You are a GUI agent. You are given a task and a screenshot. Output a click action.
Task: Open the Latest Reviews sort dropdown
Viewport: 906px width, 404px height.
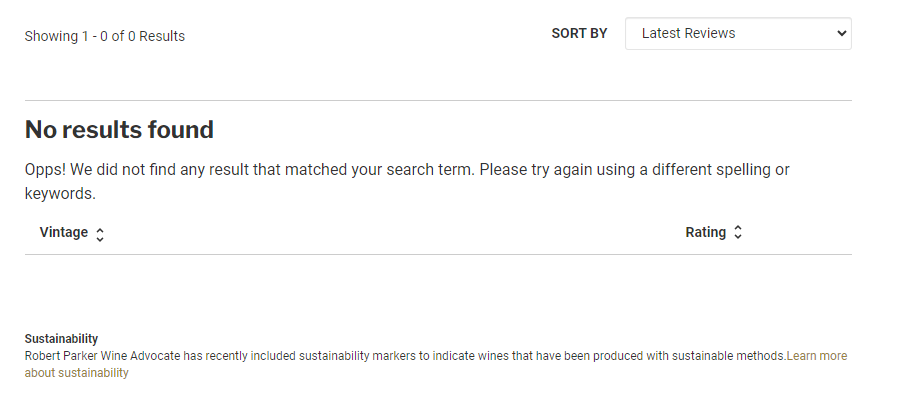pos(737,33)
